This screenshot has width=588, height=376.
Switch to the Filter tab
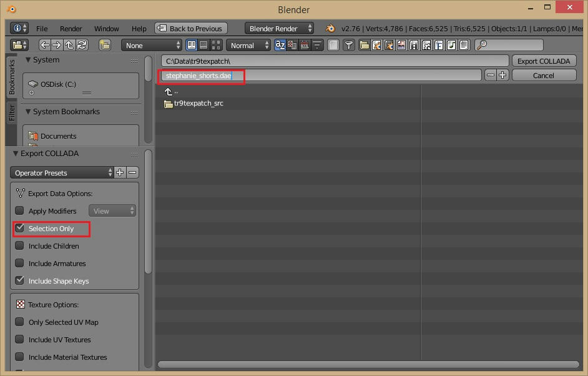(12, 113)
